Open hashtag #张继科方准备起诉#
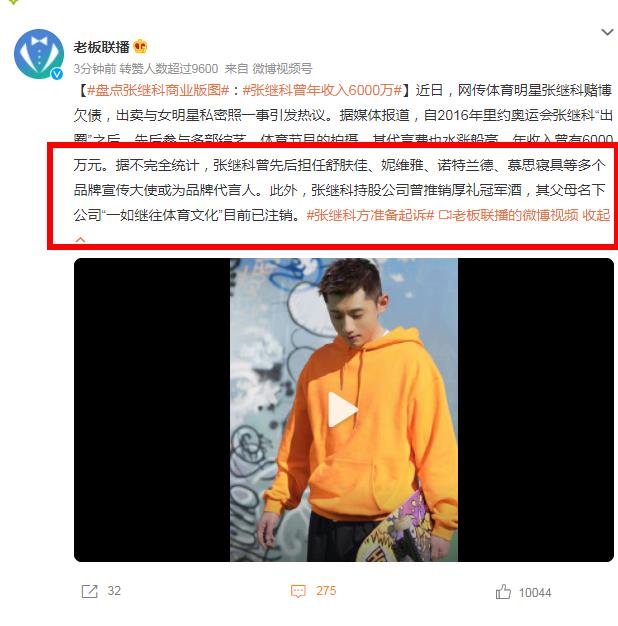The height and width of the screenshot is (626, 618). tap(370, 216)
